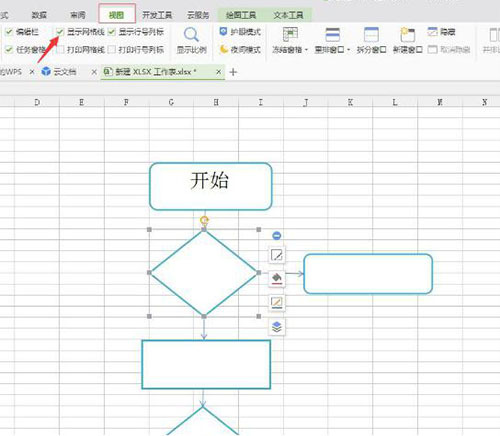Viewport: 500px width, 436px height.
Task: Select column K header
Action: pyautogui.click(x=350, y=102)
